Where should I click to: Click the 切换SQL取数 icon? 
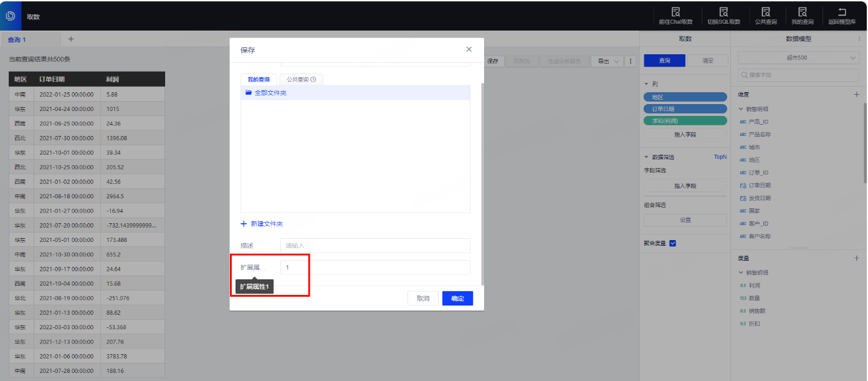tap(723, 12)
